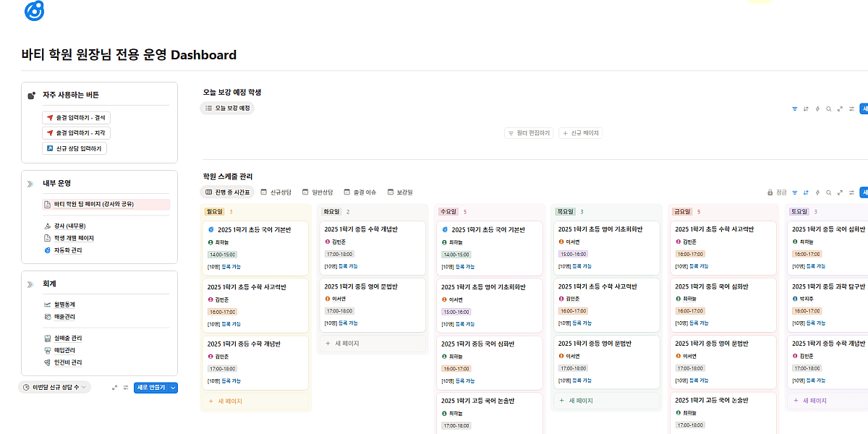The width and height of the screenshot is (868, 434).
Task: Click sort icon in 학원 스케줄 관리 toolbar
Action: 806,192
